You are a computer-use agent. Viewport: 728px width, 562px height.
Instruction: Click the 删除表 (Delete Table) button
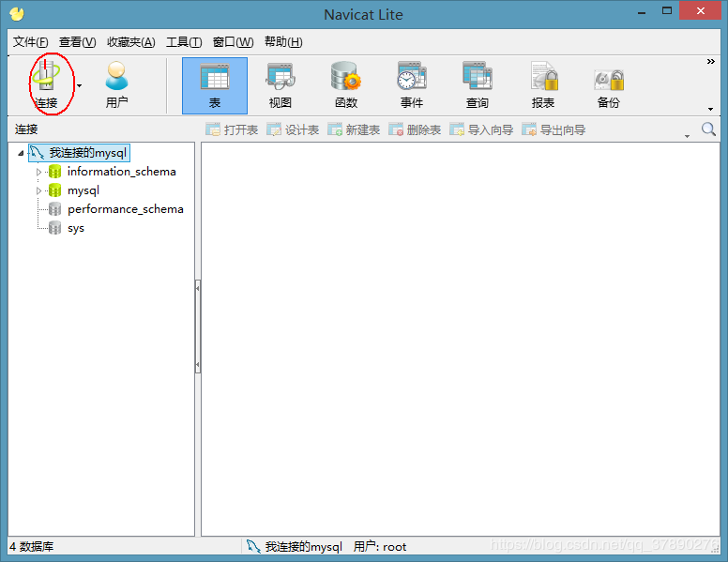(415, 130)
